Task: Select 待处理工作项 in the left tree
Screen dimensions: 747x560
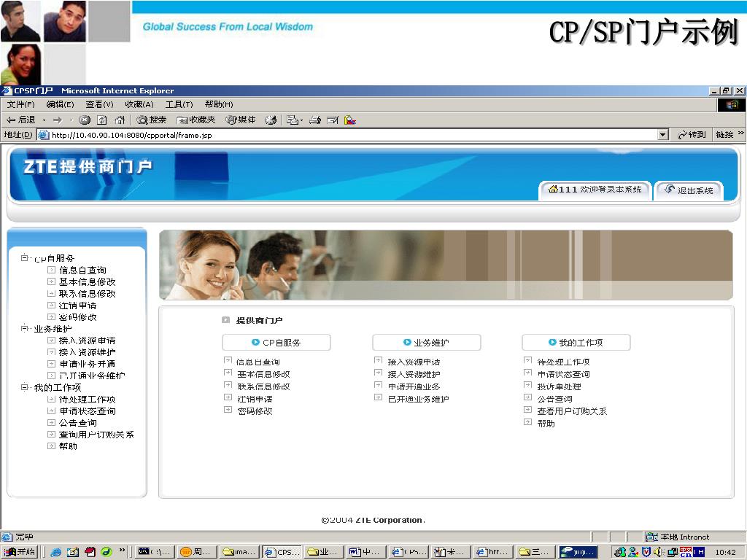Action: tap(88, 400)
